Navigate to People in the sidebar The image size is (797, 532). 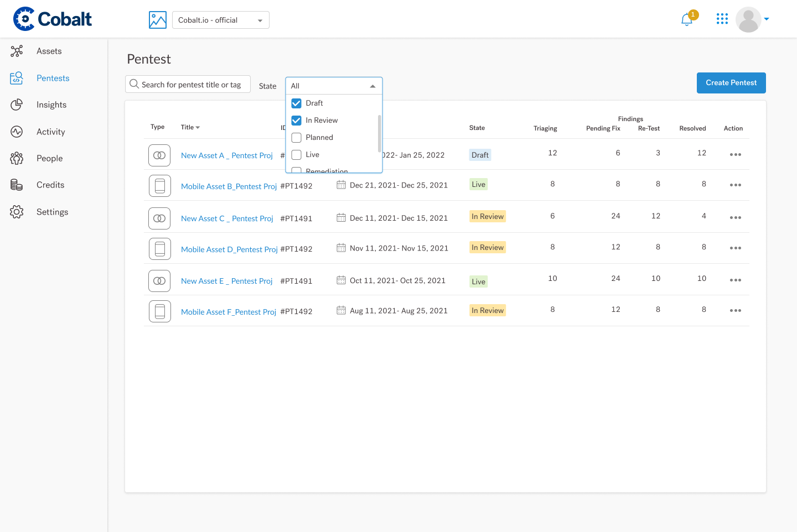pos(50,158)
